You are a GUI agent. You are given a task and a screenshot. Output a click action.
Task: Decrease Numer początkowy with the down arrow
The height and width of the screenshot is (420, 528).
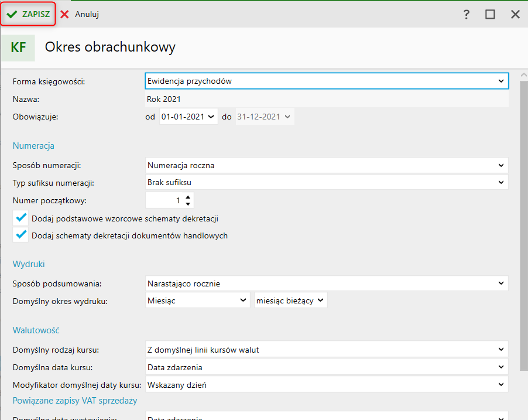(188, 204)
